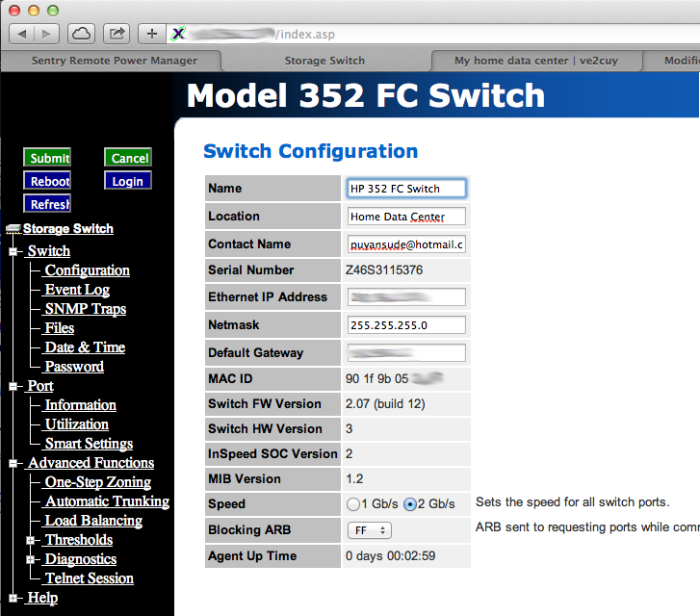Collapse the Advanced Functions tree node
The height and width of the screenshot is (616, 700).
pyautogui.click(x=13, y=464)
